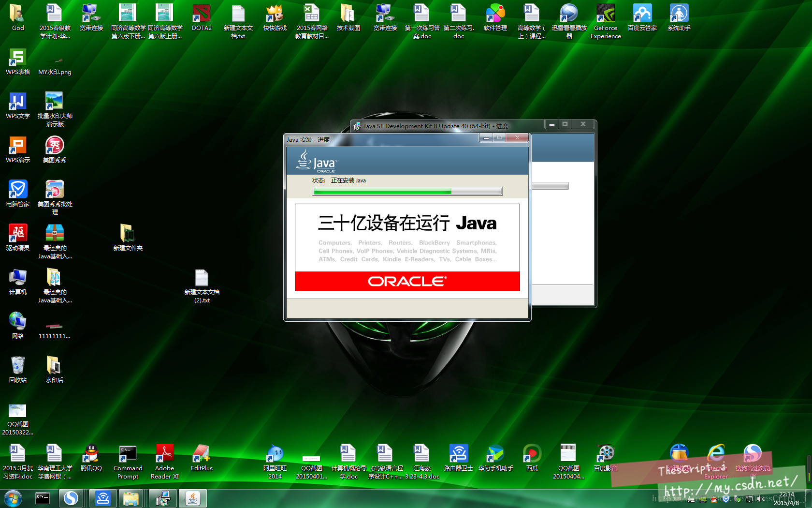Open file explorer taskbar button
Image resolution: width=812 pixels, height=508 pixels.
point(130,498)
